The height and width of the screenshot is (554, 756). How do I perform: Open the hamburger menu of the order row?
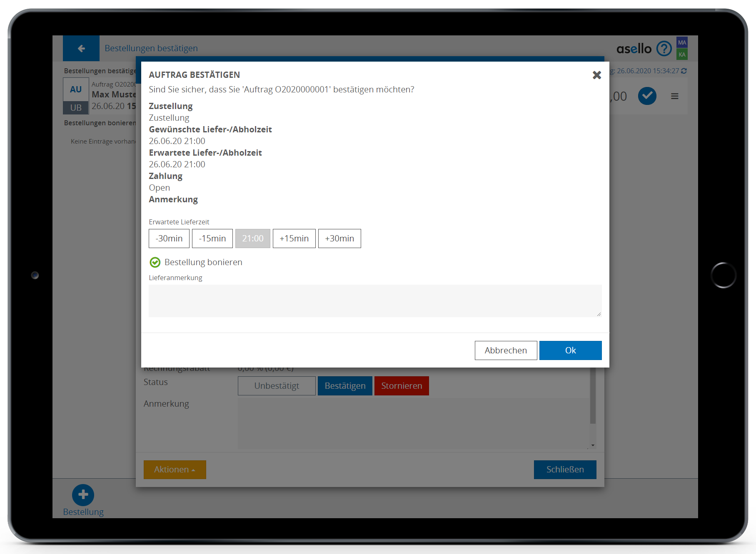pyautogui.click(x=675, y=96)
